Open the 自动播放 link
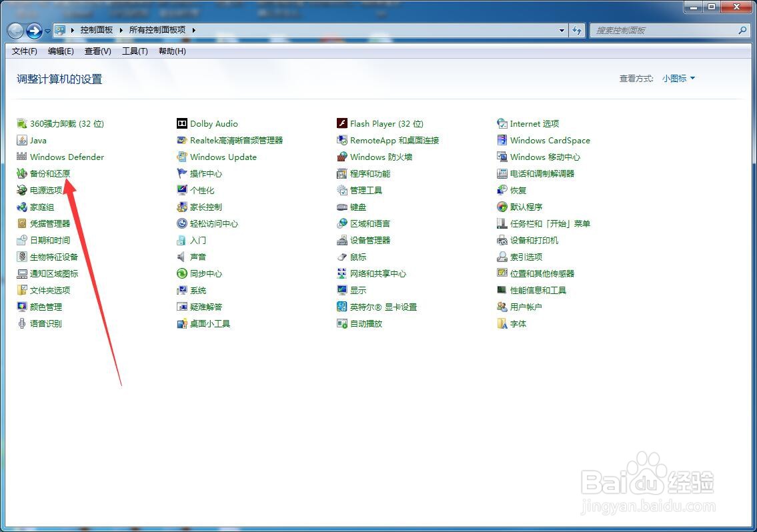 pos(366,323)
